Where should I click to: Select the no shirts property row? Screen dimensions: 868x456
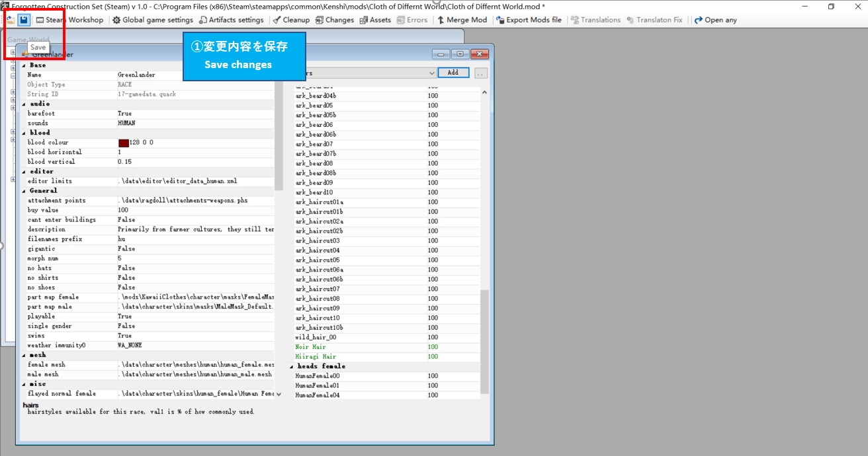(148, 278)
